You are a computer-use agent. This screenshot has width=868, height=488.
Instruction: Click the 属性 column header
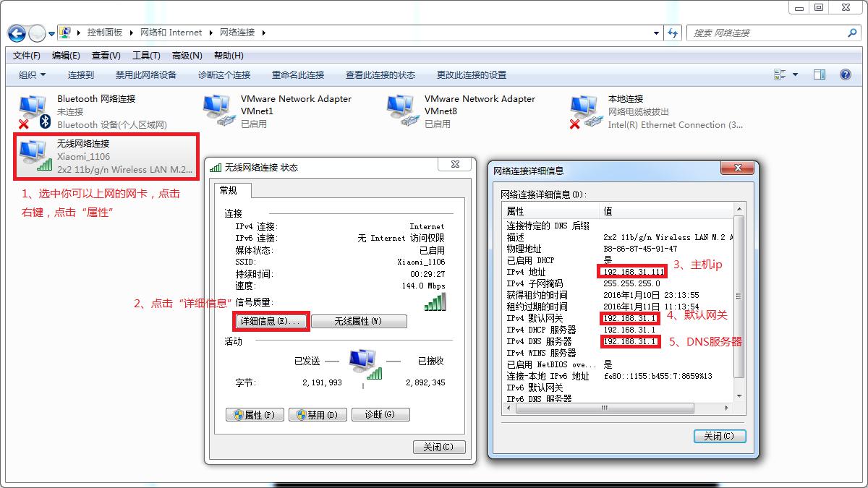[x=552, y=211]
